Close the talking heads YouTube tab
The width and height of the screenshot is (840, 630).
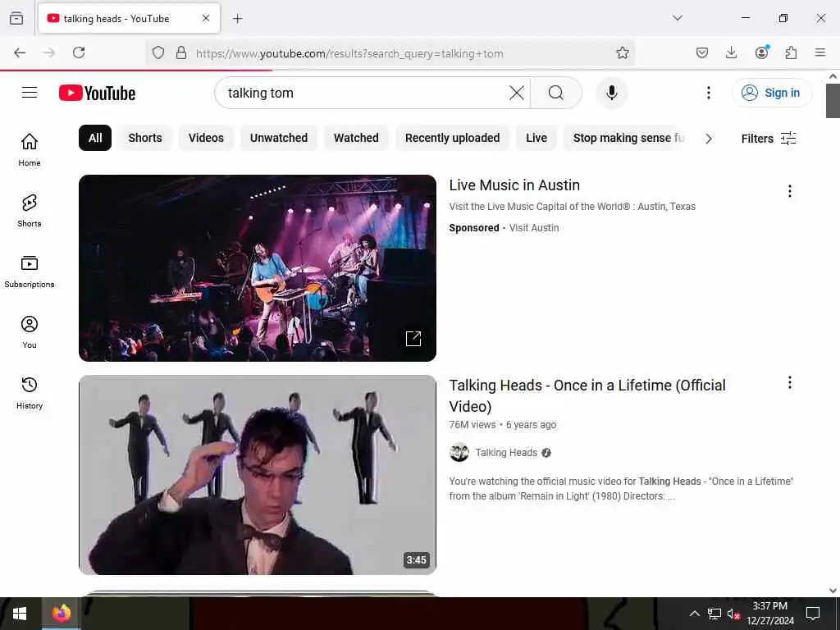pos(206,18)
